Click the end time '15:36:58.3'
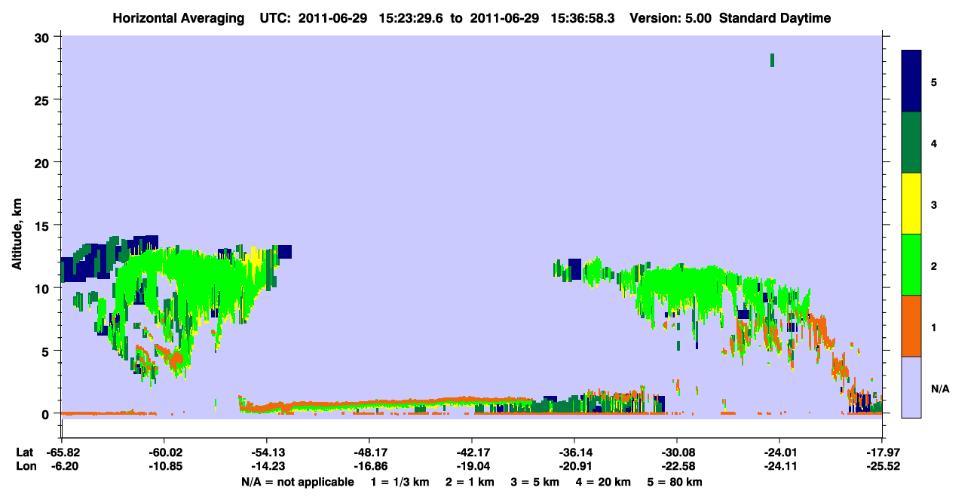Image resolution: width=980 pixels, height=503 pixels. 583,19
